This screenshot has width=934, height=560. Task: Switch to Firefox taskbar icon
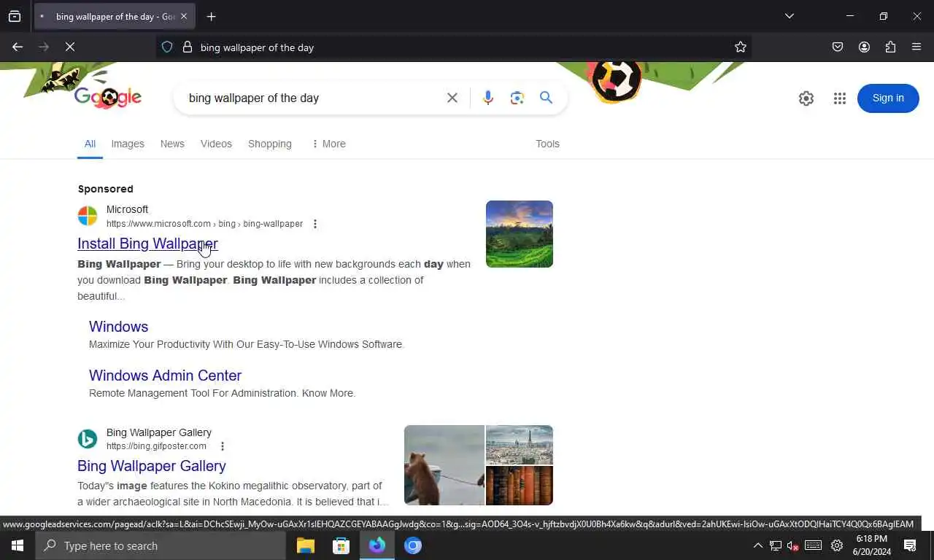(377, 545)
